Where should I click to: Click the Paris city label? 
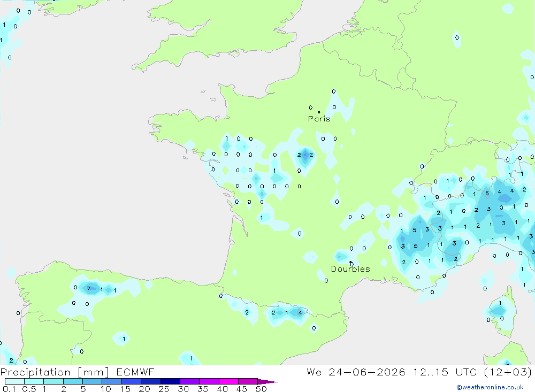click(319, 119)
